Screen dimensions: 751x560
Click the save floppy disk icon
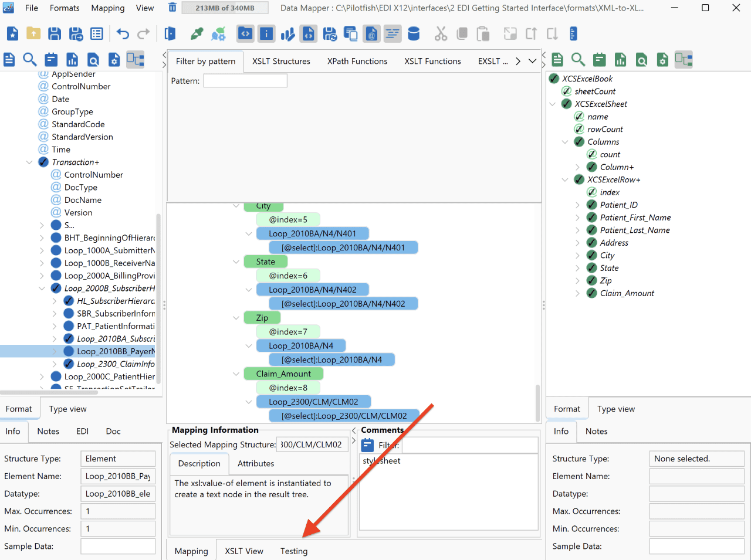coord(55,34)
